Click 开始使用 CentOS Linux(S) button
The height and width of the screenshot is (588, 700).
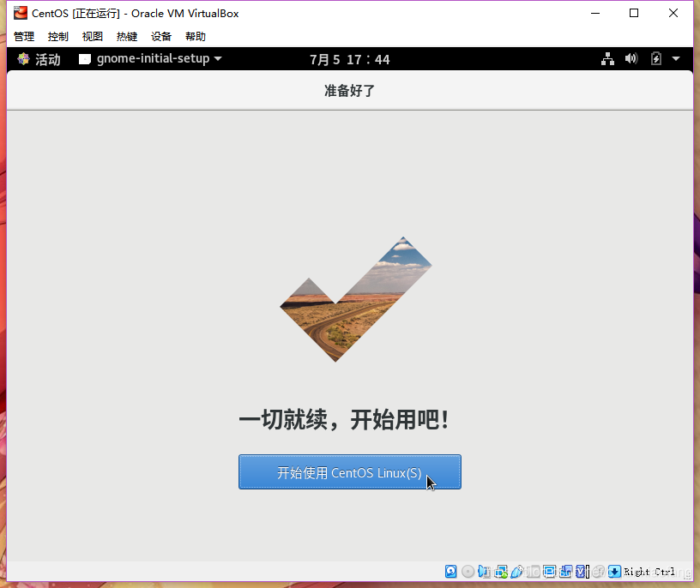point(349,472)
